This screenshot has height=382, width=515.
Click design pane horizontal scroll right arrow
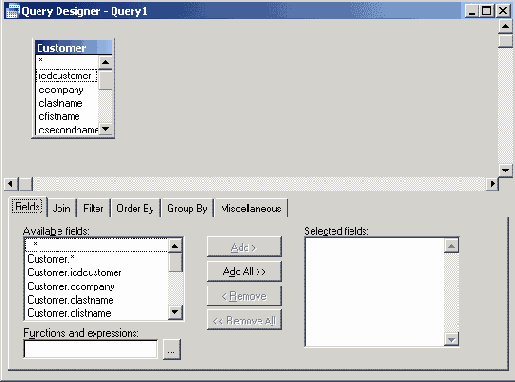coord(492,184)
